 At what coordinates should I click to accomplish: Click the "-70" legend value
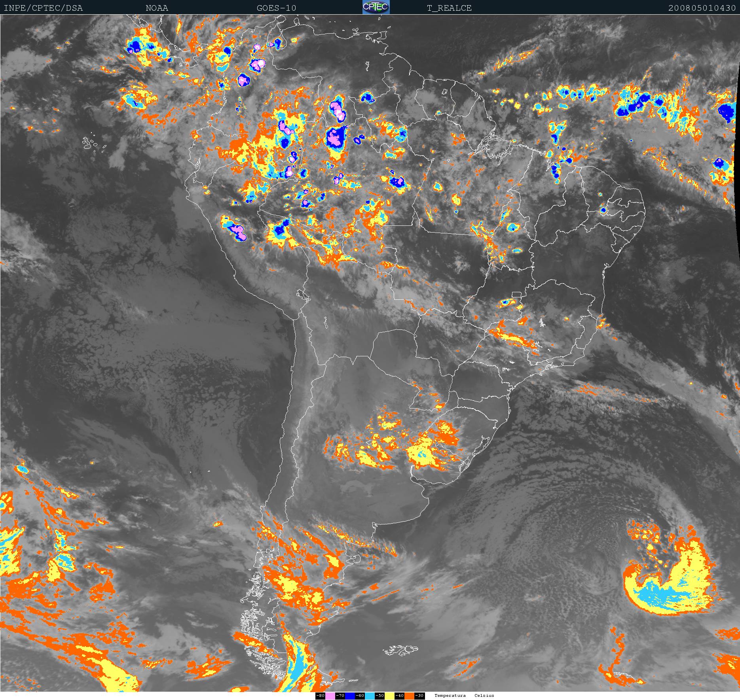pos(340,696)
